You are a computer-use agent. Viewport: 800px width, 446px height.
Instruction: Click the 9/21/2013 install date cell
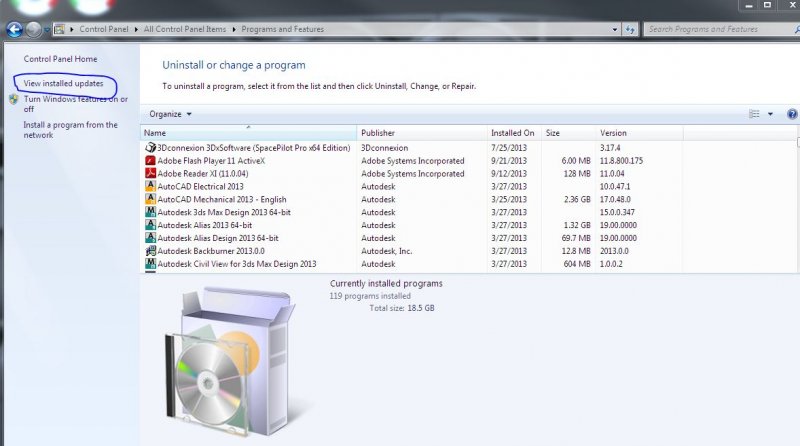point(509,160)
